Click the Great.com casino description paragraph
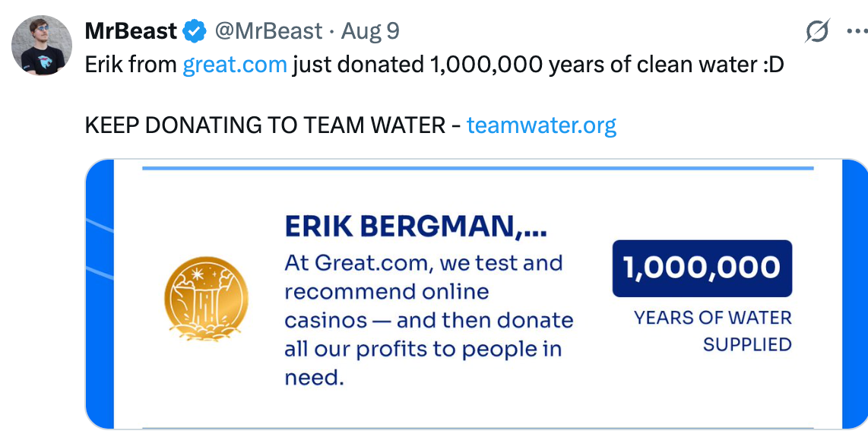This screenshot has height=434, width=868. click(428, 320)
